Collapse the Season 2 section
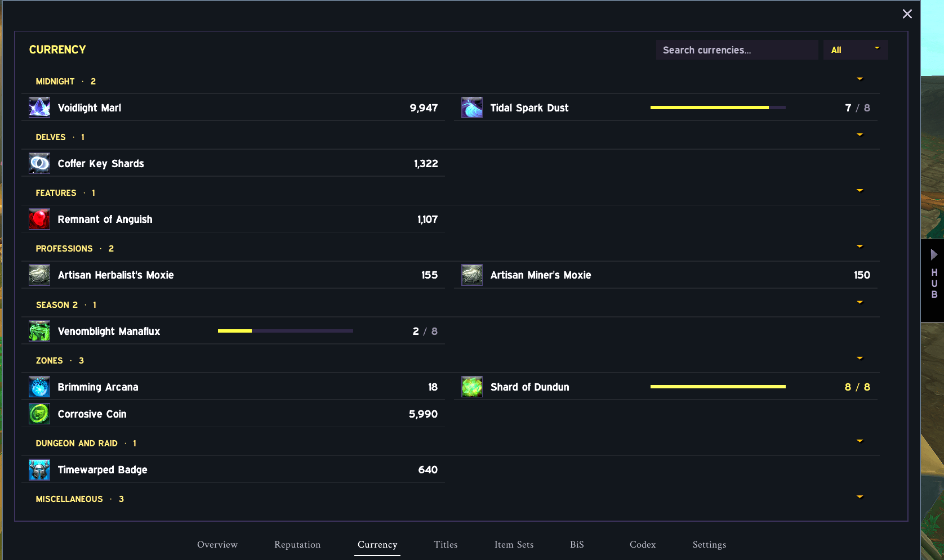 pyautogui.click(x=860, y=302)
